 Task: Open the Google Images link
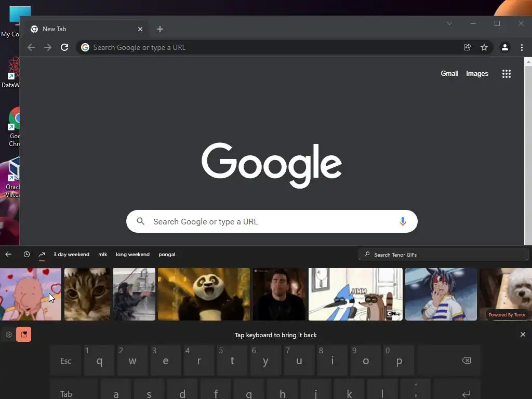point(477,74)
